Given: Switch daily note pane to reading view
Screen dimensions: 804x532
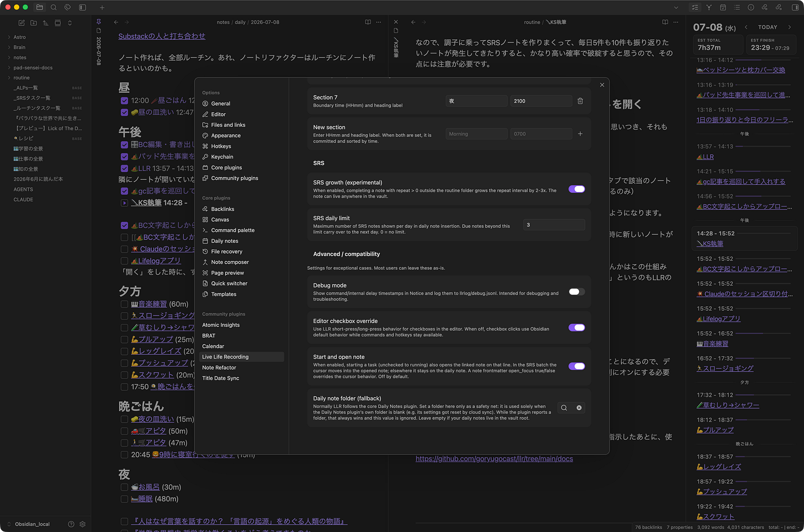Looking at the screenshot, I should point(368,22).
